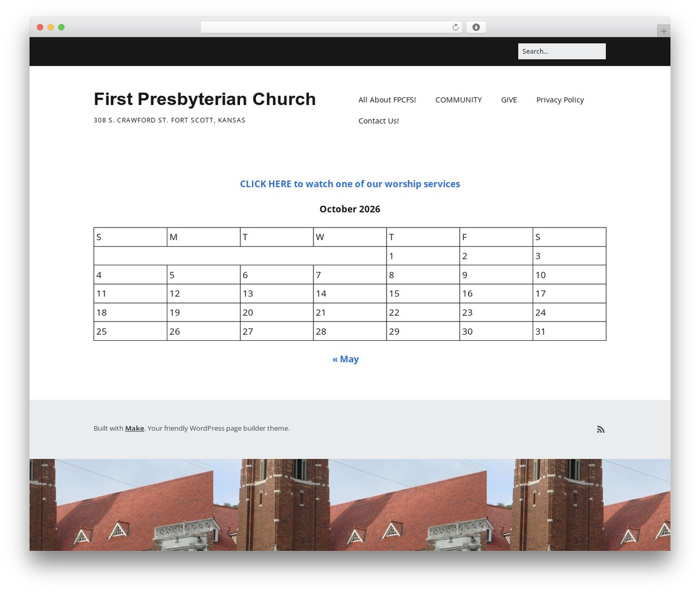Click calendar date 28

(350, 332)
